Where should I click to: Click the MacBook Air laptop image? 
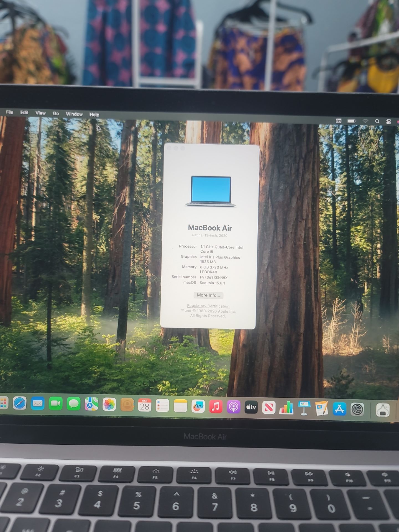(211, 191)
